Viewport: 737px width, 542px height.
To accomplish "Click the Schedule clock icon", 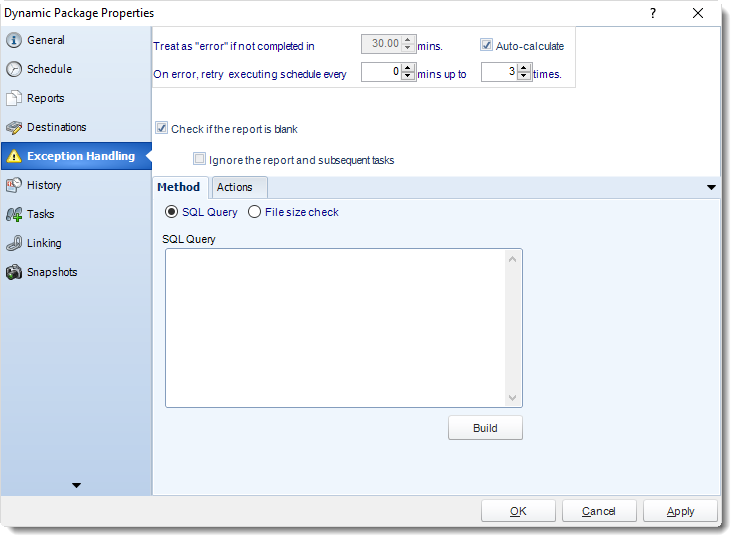I will [14, 69].
